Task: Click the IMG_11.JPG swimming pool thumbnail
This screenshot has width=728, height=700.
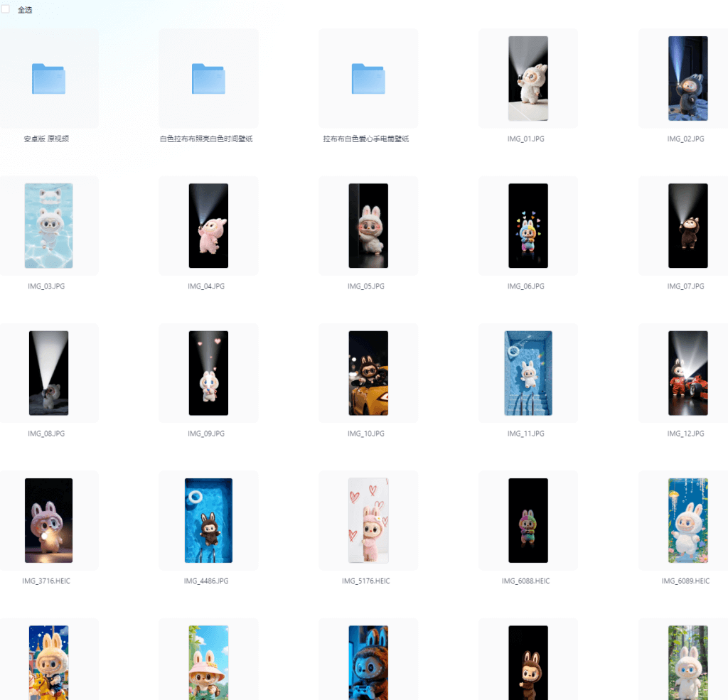Action: pyautogui.click(x=528, y=373)
